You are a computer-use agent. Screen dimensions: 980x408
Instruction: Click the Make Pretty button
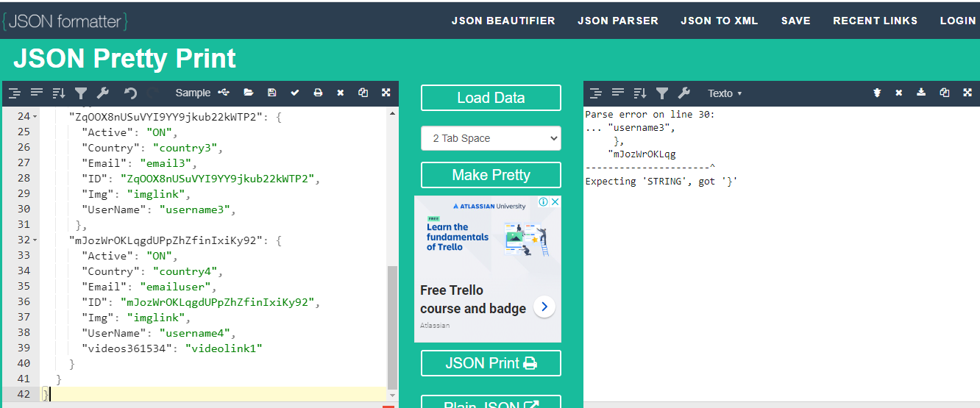(491, 175)
